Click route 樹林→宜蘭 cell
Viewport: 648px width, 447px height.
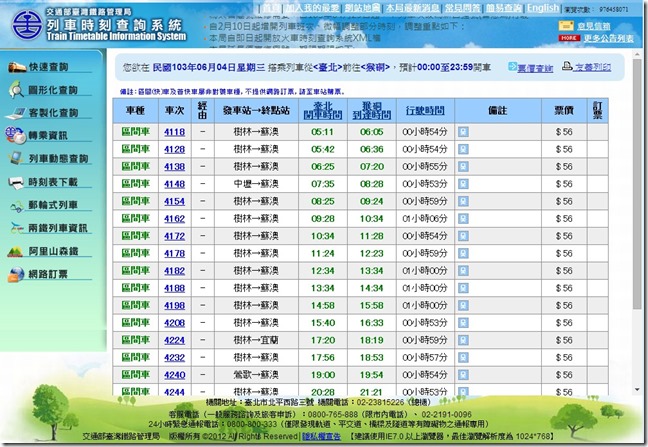pos(256,340)
